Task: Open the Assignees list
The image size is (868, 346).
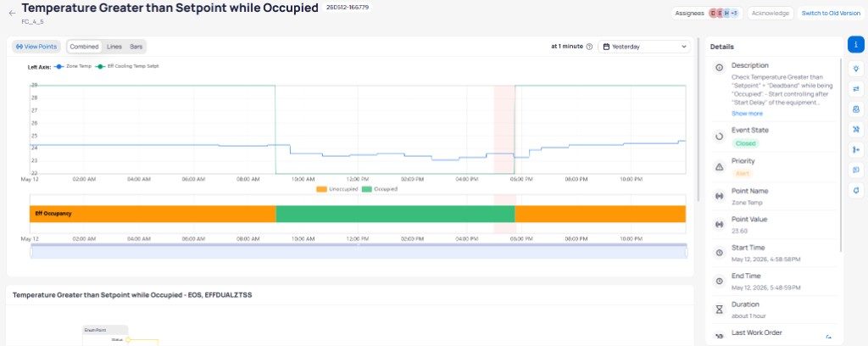Action: tap(706, 14)
